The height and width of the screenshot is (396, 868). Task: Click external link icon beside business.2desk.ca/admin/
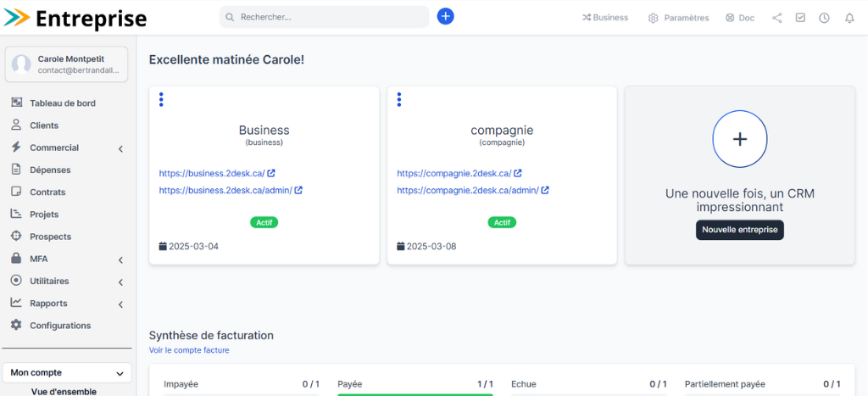(299, 190)
